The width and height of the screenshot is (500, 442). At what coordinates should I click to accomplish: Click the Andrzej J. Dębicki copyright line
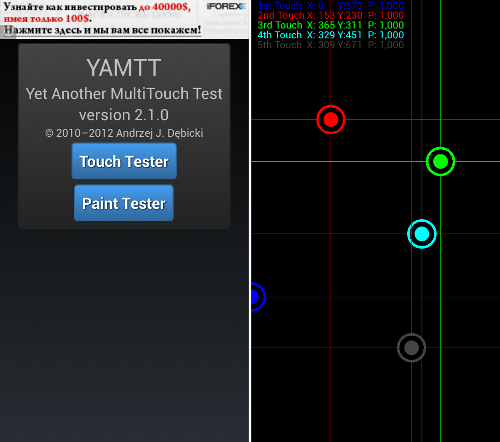click(124, 133)
